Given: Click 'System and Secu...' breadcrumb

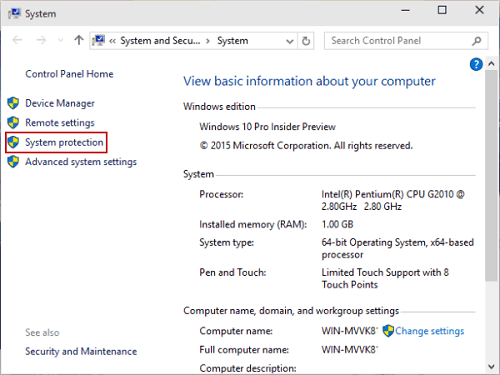Looking at the screenshot, I should (x=160, y=41).
